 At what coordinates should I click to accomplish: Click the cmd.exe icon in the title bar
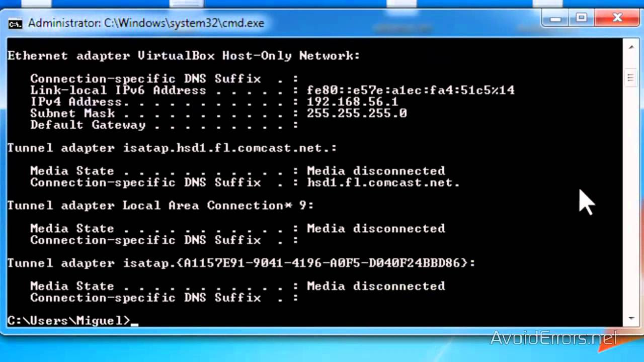(x=15, y=23)
